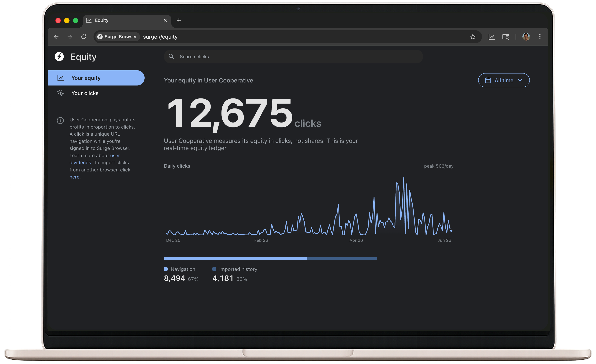This screenshot has width=596, height=364.
Task: Open the browser three-dot menu
Action: (x=540, y=37)
